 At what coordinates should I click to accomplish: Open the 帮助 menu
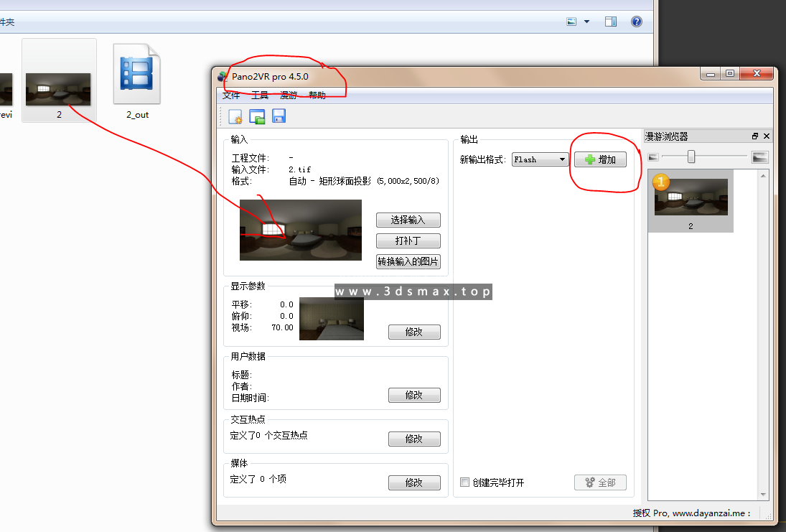click(x=317, y=95)
